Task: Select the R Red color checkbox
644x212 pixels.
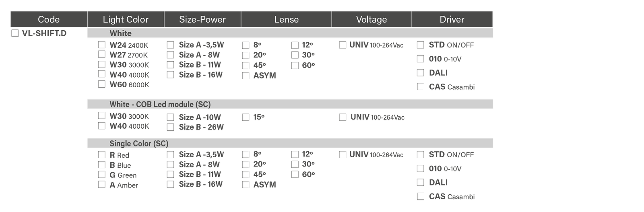Action: click(102, 155)
